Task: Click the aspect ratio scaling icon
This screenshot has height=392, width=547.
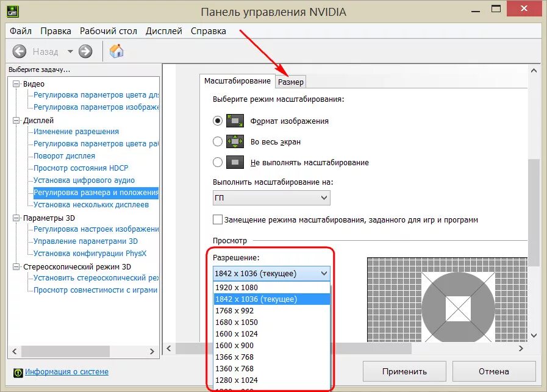Action: pyautogui.click(x=235, y=121)
